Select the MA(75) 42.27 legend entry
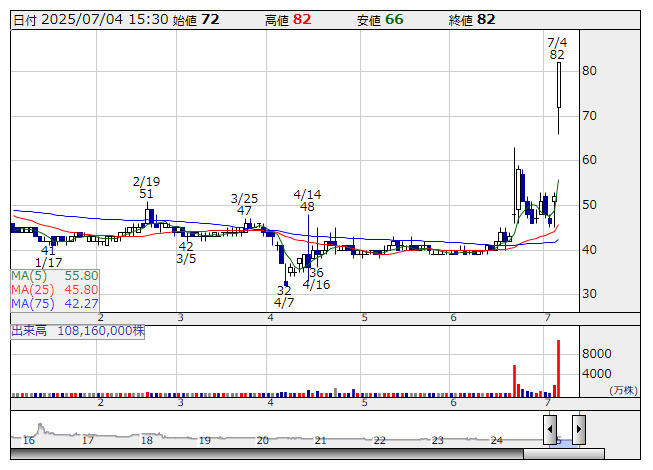This screenshot has width=653, height=470. point(55,303)
